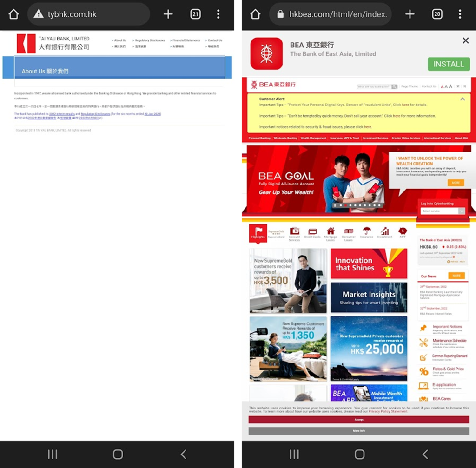Click Contact Us on the BEA header

coord(429,86)
